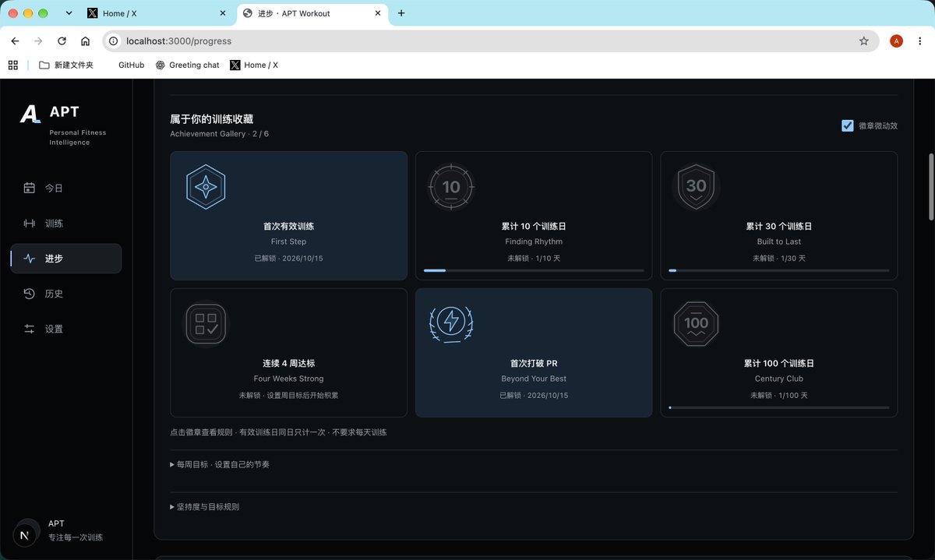This screenshot has width=935, height=560.
Task: Click the 训练 dumbbell icon
Action: point(30,224)
